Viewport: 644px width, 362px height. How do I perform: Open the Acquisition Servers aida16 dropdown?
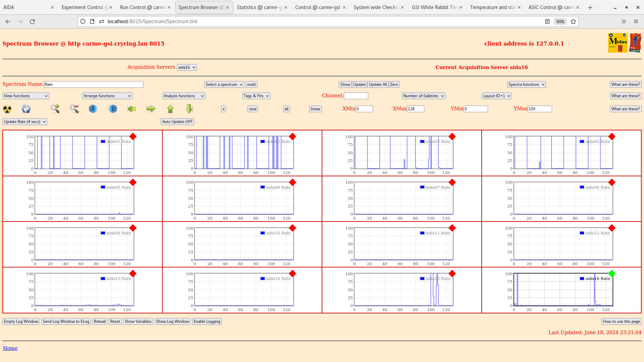click(186, 67)
